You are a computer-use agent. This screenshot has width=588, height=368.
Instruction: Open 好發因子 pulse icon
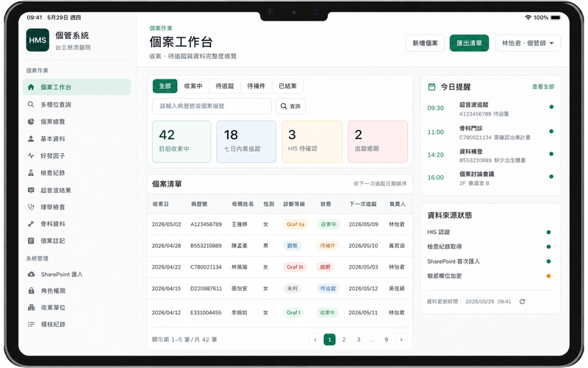coord(31,155)
